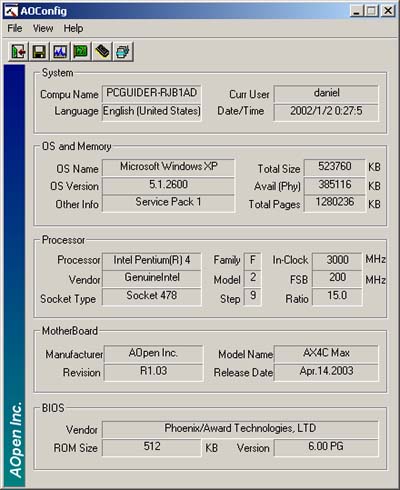The image size is (400, 490).
Task: Click the FSB value 200
Action: (x=337, y=278)
